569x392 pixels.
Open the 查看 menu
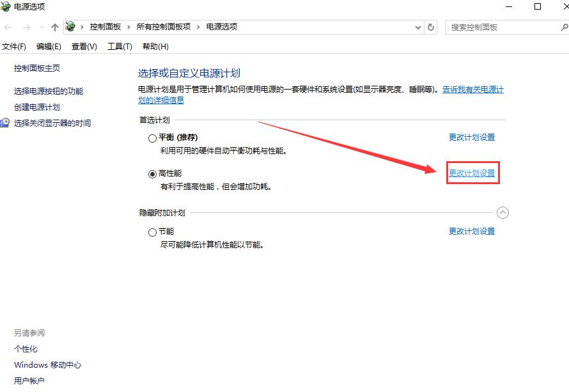tap(84, 46)
